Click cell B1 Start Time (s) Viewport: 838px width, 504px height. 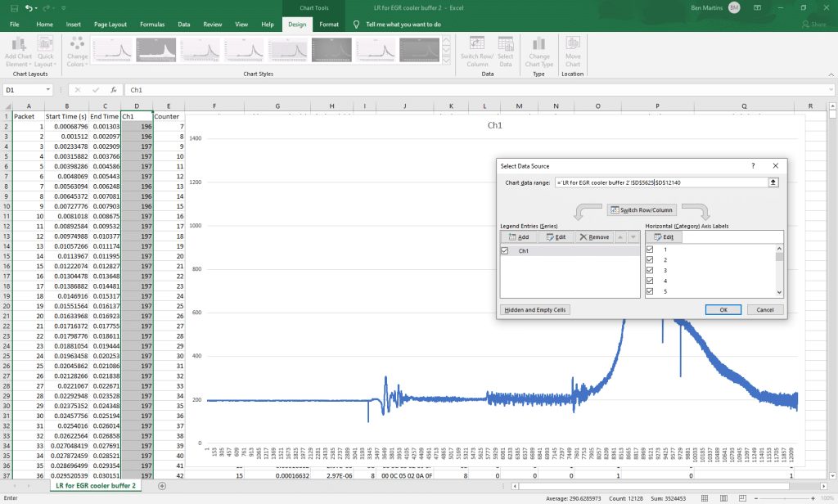tap(66, 116)
